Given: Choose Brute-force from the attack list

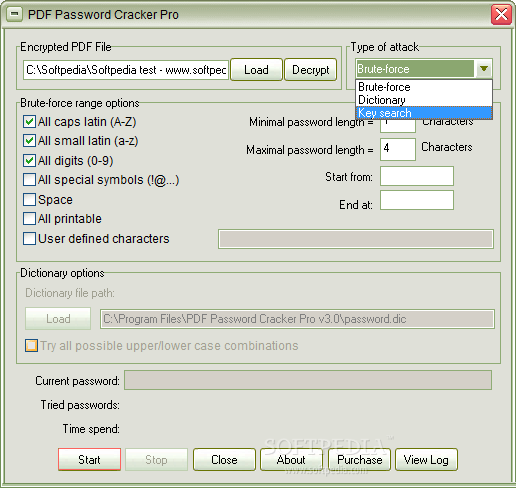Looking at the screenshot, I should 424,87.
